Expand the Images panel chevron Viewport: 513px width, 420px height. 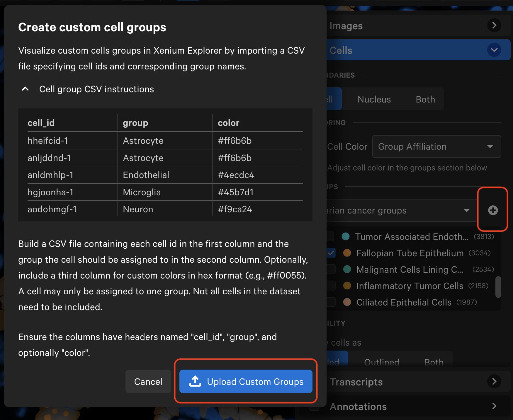[494, 25]
